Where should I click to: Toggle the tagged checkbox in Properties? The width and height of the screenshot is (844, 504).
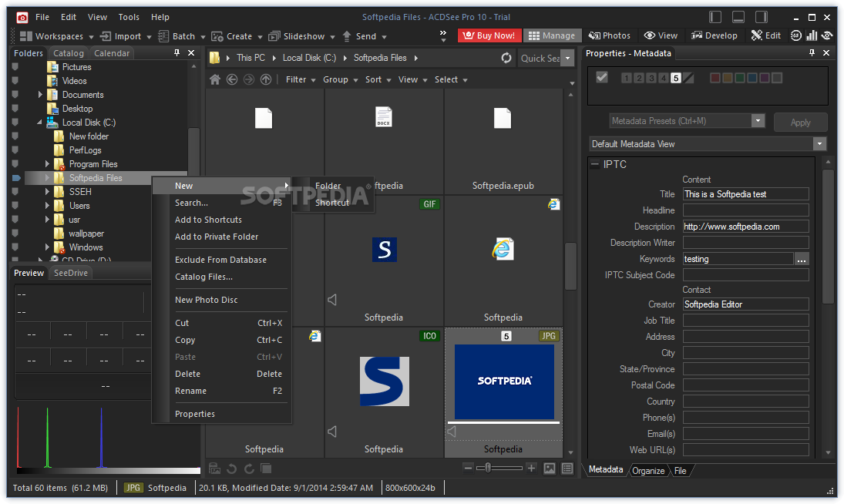click(602, 78)
